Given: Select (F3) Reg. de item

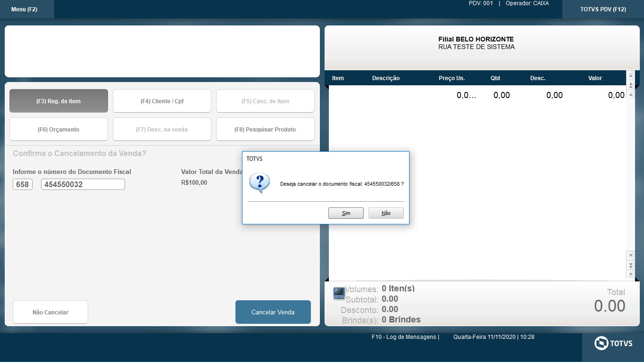Looking at the screenshot, I should (59, 101).
